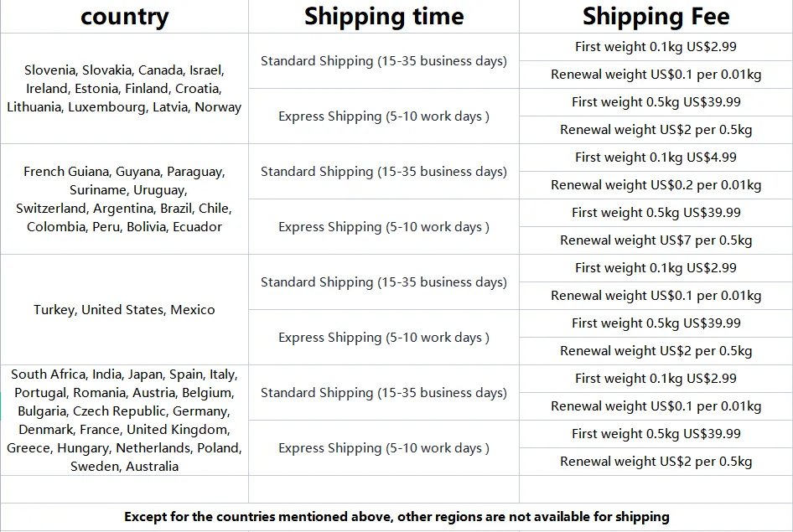The width and height of the screenshot is (793, 532).
Task: Click the South Africa, India, Japan cell
Action: (124, 421)
